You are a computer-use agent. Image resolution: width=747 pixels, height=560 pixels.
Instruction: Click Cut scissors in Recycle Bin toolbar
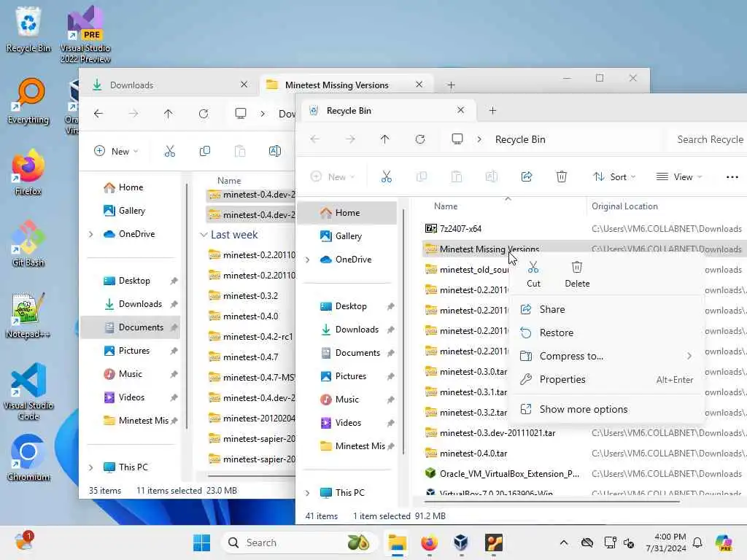[x=387, y=176]
